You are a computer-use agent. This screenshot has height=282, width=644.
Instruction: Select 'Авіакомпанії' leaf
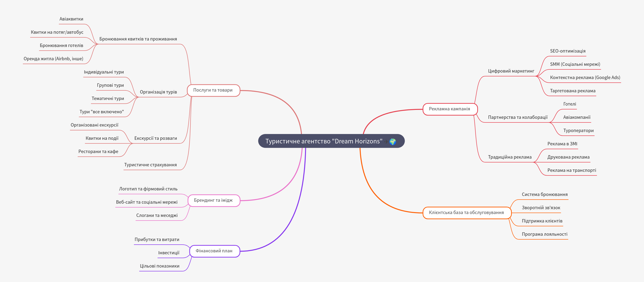[x=577, y=117]
